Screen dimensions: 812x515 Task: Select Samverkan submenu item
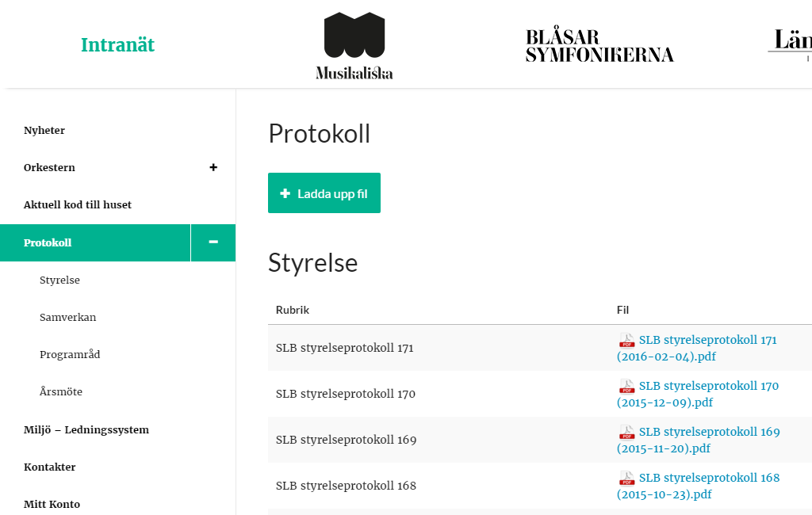click(x=68, y=317)
